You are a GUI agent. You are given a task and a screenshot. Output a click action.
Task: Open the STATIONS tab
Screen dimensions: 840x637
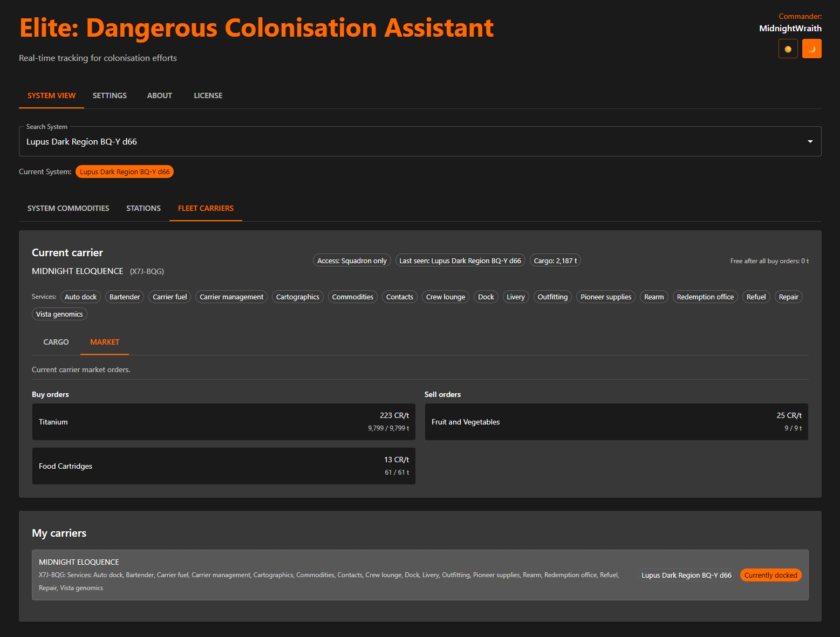tap(143, 208)
